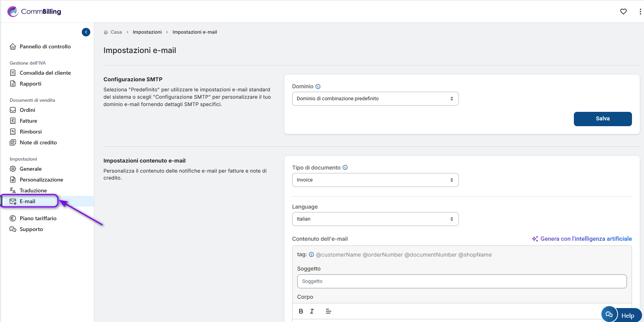Click the Dominio info icon
Viewport: 644px width, 322px height.
click(318, 87)
